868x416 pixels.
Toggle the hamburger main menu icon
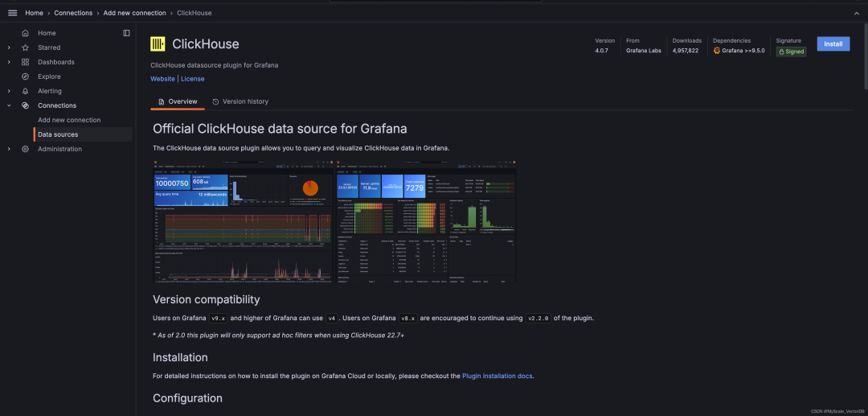(12, 13)
